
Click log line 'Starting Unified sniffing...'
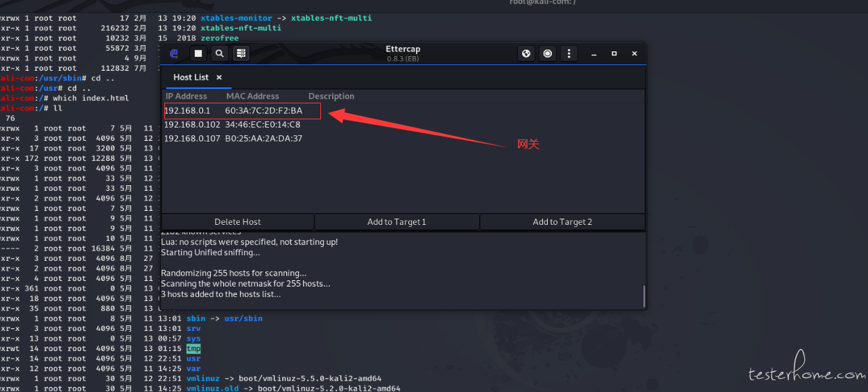[x=210, y=253]
